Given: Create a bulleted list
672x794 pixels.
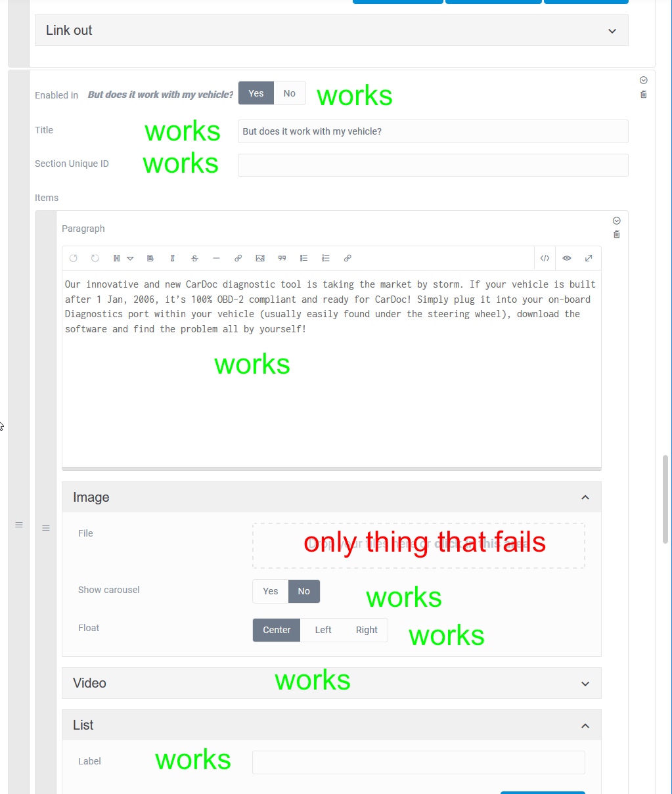Looking at the screenshot, I should [303, 258].
